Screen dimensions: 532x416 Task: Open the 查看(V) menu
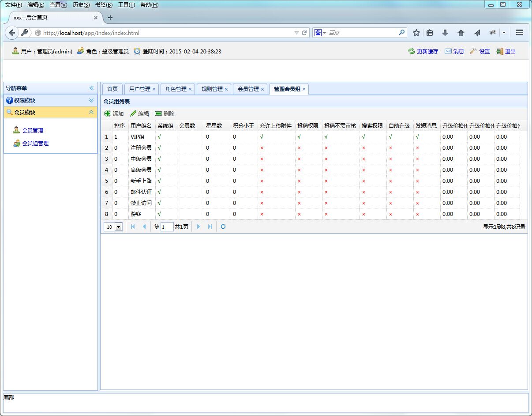59,5
